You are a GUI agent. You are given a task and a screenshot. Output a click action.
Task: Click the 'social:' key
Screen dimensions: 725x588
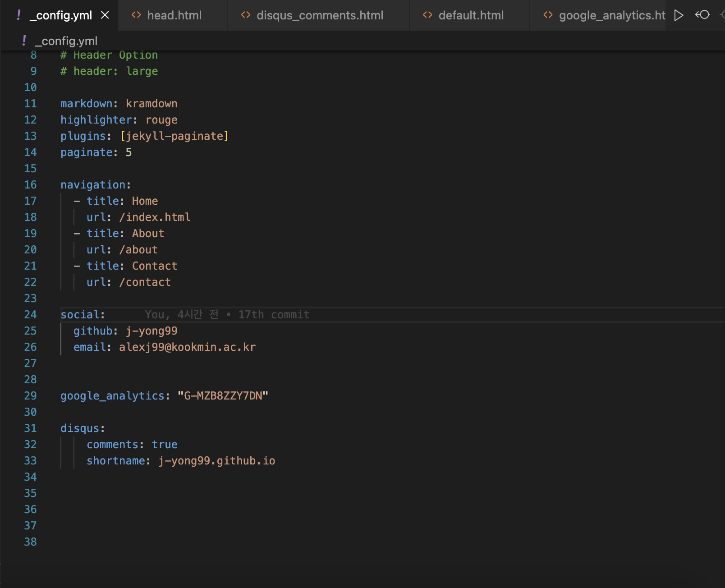coord(83,315)
